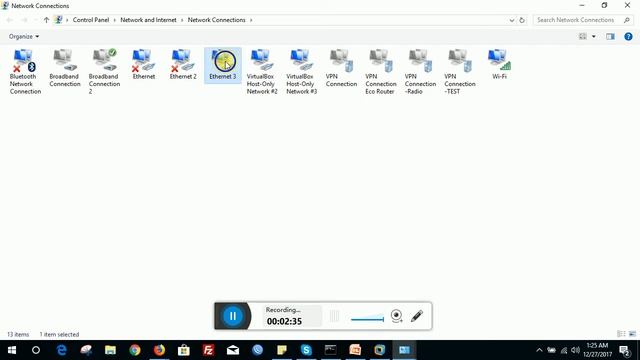Screen dimensions: 640x360
Task: Switch to large icons view in status bar
Action: click(632, 334)
